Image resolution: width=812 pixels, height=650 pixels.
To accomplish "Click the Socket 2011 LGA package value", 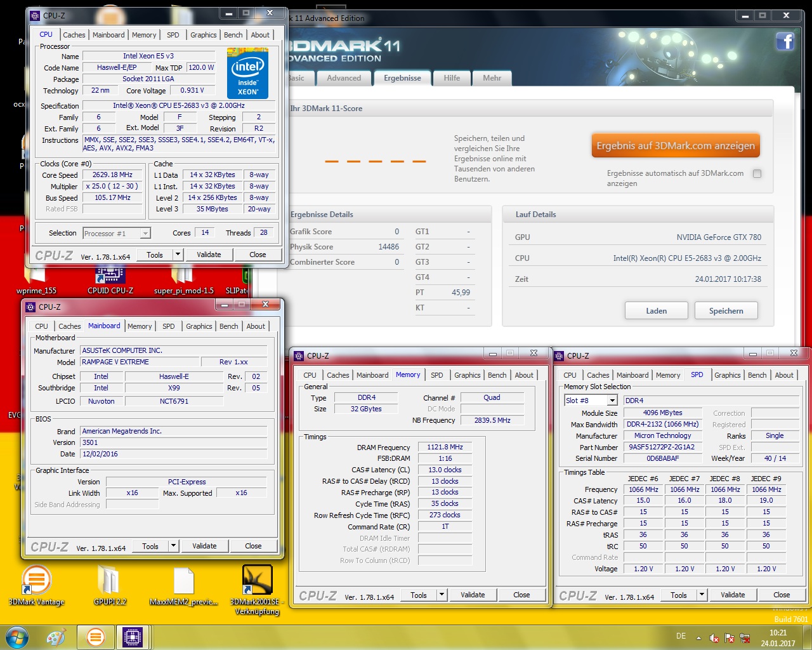I will [x=148, y=79].
